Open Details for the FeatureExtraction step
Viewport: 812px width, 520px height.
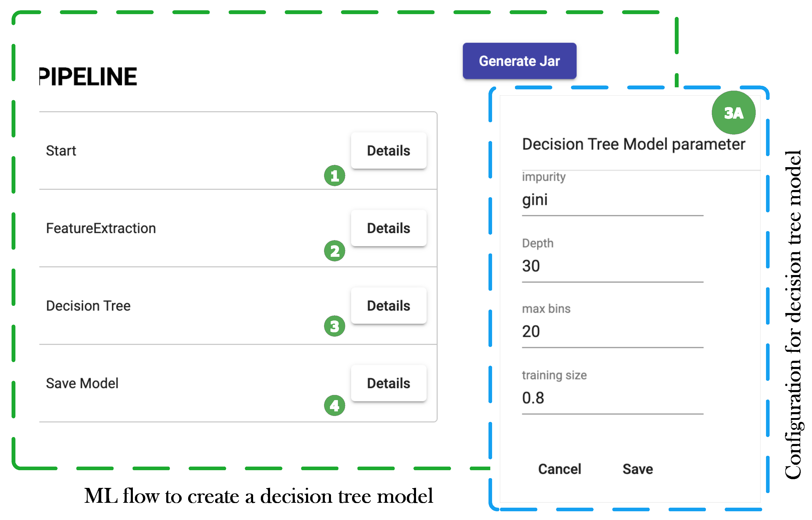[388, 228]
